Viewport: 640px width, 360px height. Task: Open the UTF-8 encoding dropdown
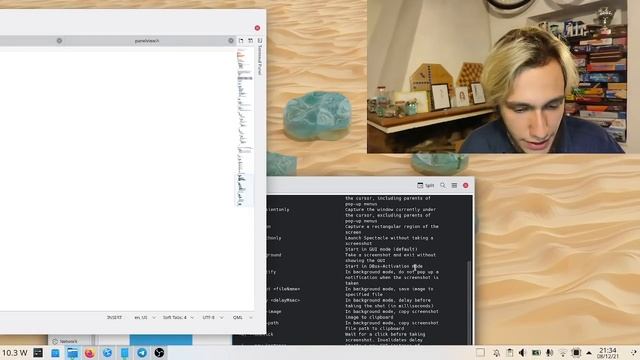point(213,318)
